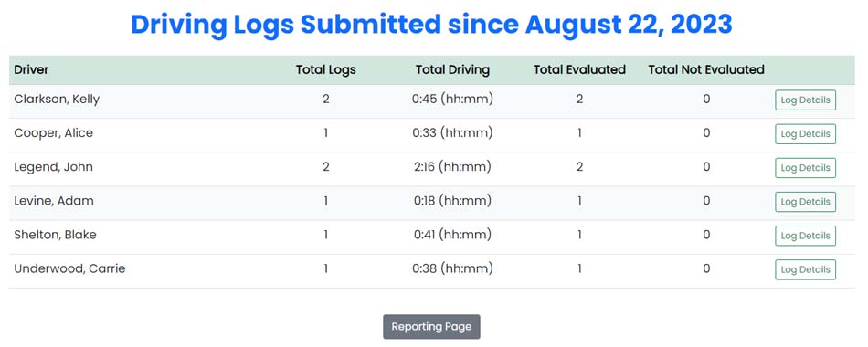
Task: Open Log Details for Underwood, Carrie
Action: [805, 269]
